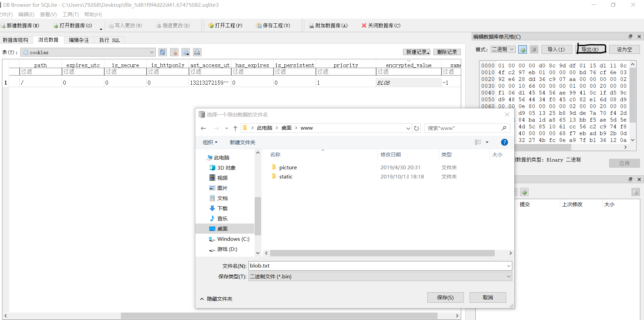This screenshot has height=320, width=644.
Task: Undock the Edit Database Cell panel
Action: (630, 37)
